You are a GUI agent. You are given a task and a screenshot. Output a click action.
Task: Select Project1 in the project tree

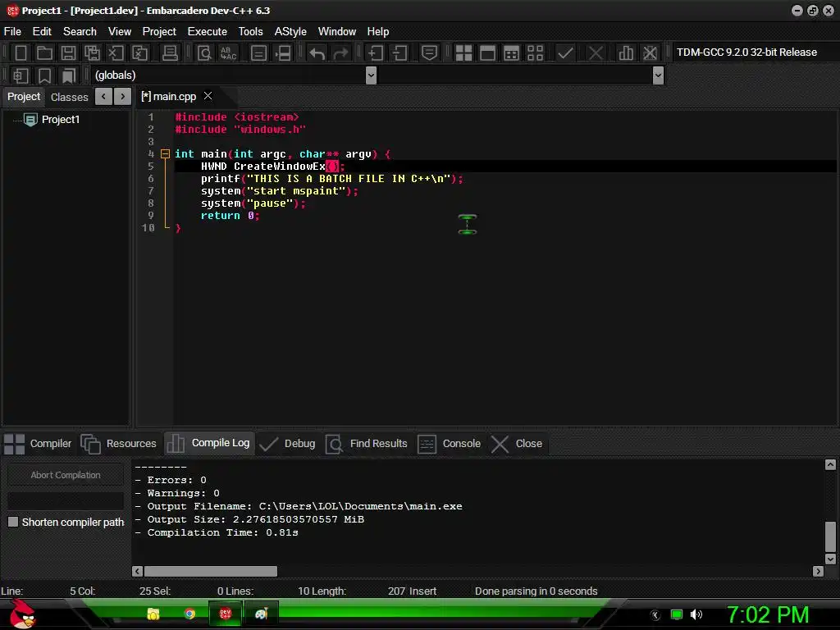click(x=61, y=120)
